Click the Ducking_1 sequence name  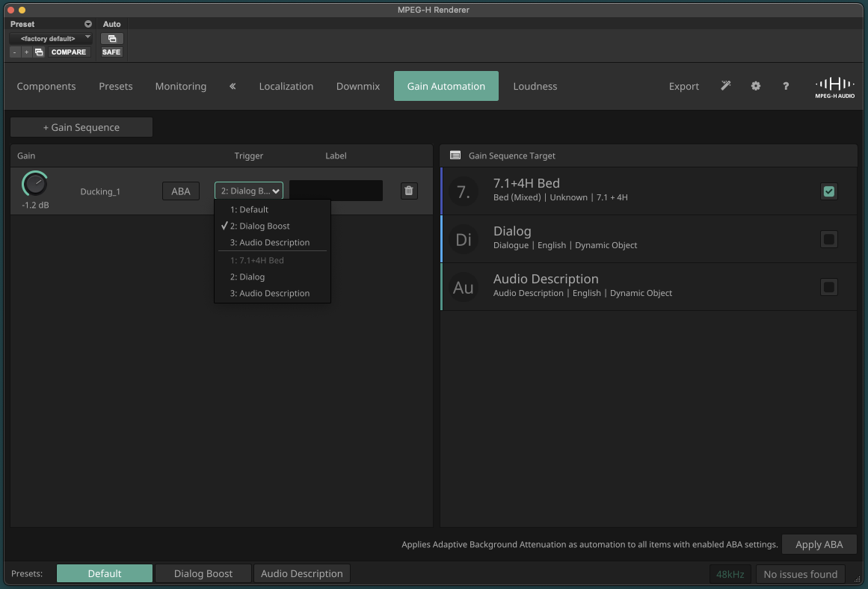[x=100, y=191]
